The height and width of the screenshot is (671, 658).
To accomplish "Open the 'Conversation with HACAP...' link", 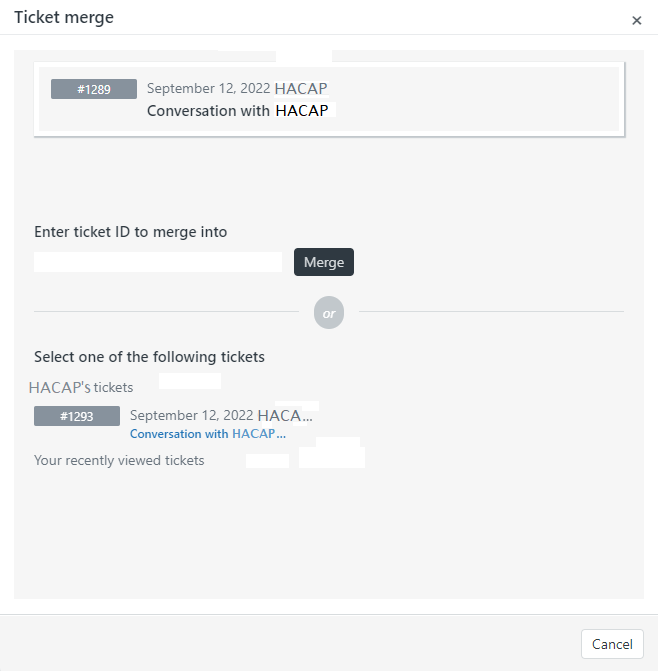I will 208,434.
